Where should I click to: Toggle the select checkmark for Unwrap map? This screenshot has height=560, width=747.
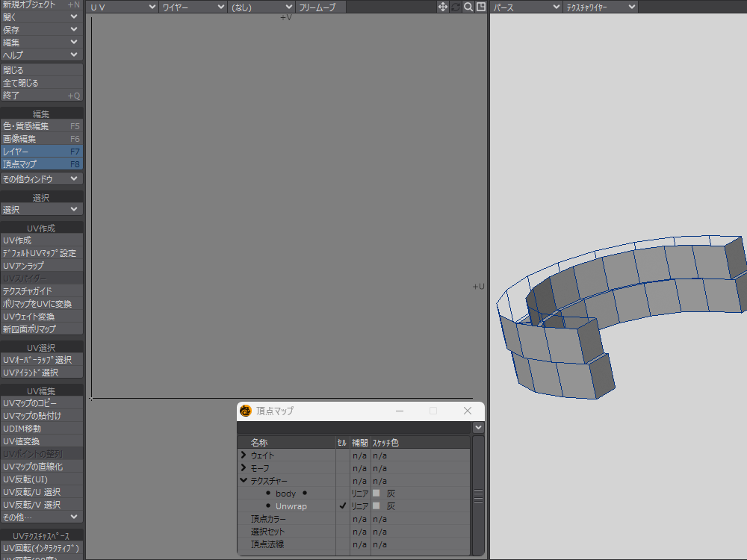click(x=342, y=506)
